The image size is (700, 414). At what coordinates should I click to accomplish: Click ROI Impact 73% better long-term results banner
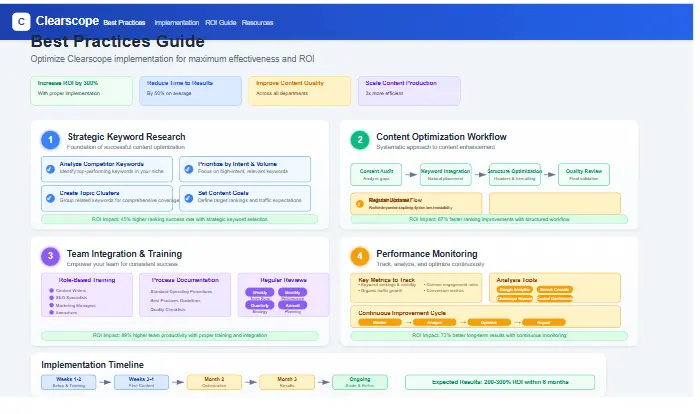(x=489, y=335)
